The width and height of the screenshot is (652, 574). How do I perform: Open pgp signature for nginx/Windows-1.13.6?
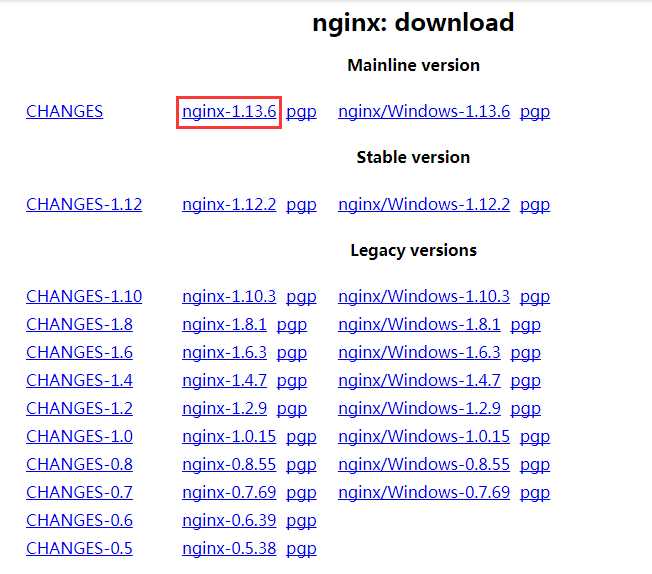(x=535, y=112)
